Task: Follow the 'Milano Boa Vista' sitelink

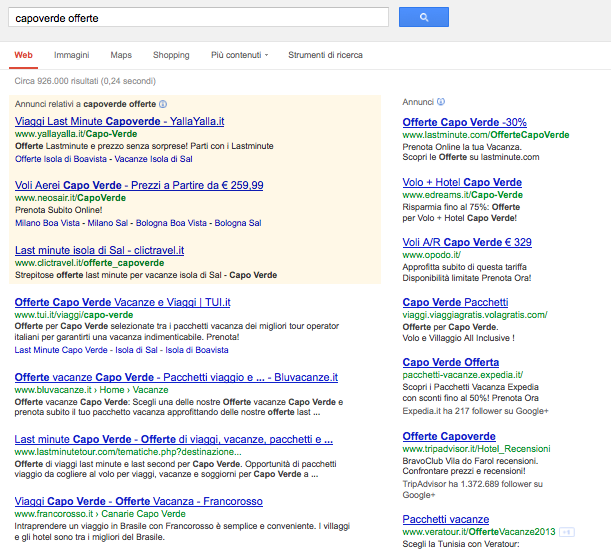Action: pyautogui.click(x=47, y=223)
